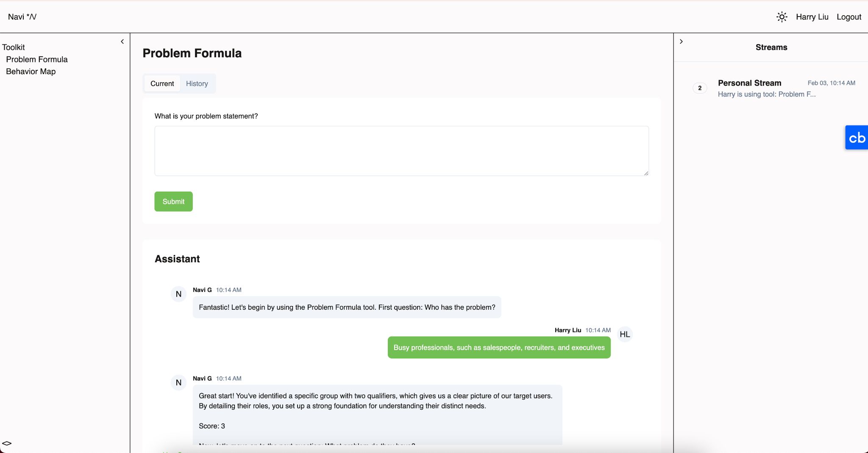
Task: Click the Feb 03, 10:14 AM timestamp
Action: tap(831, 83)
